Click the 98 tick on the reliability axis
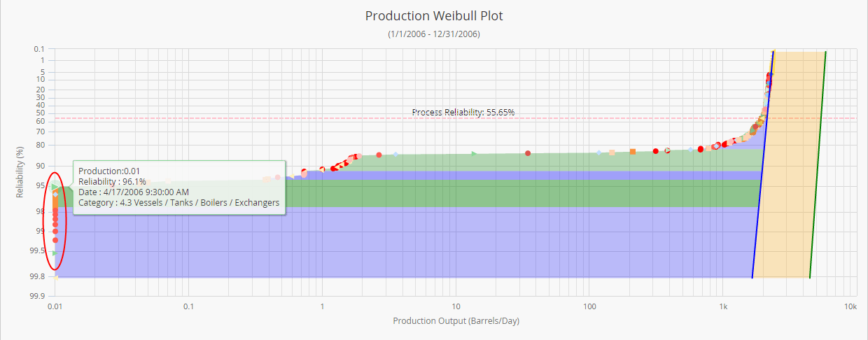The height and width of the screenshot is (340, 868). [x=40, y=211]
